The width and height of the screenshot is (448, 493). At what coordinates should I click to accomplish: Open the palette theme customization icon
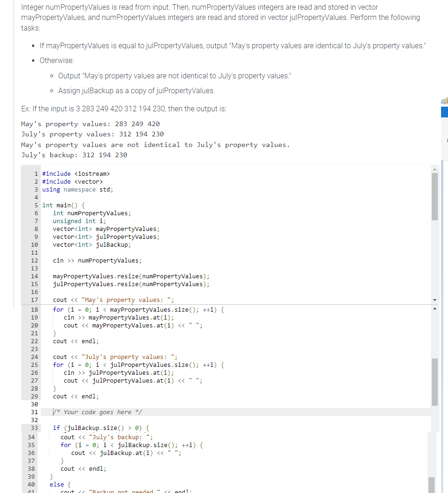coord(444,100)
